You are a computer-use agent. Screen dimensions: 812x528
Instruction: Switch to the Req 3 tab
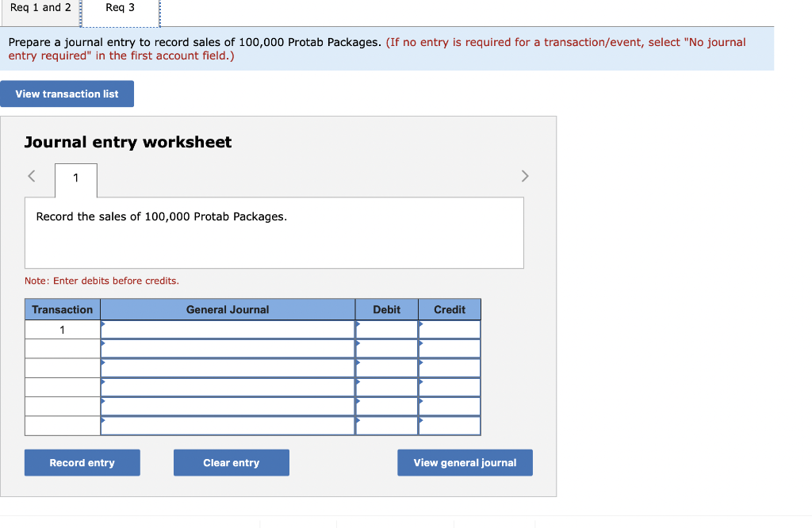coord(120,7)
